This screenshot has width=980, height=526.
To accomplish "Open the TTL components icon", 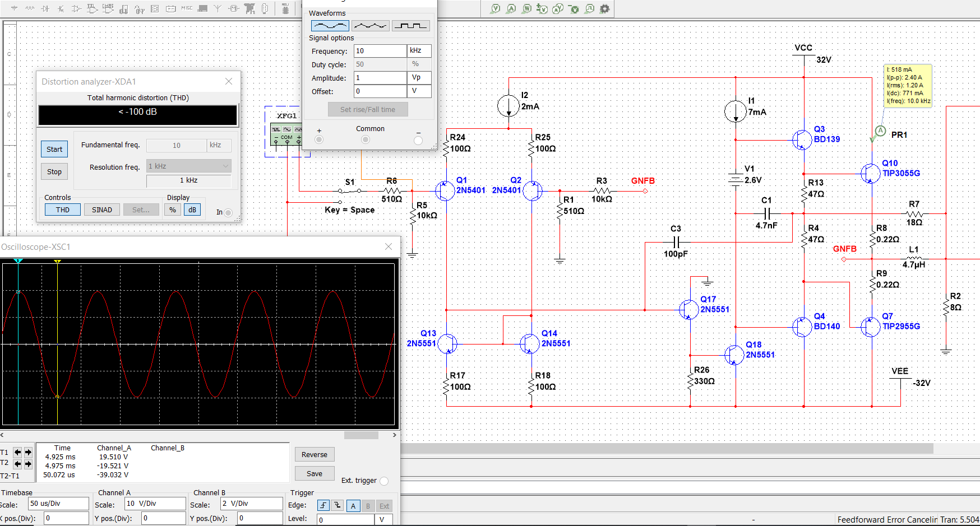I will pyautogui.click(x=93, y=8).
